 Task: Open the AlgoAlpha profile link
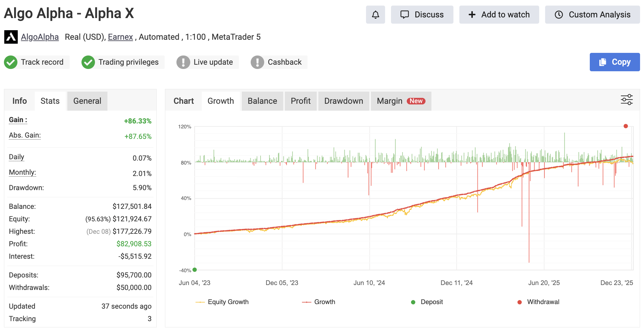[40, 37]
